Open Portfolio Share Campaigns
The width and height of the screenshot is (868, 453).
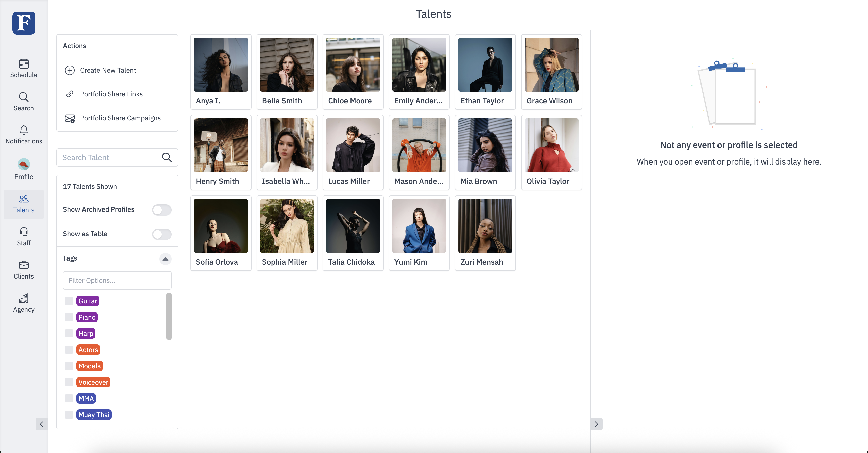[120, 118]
